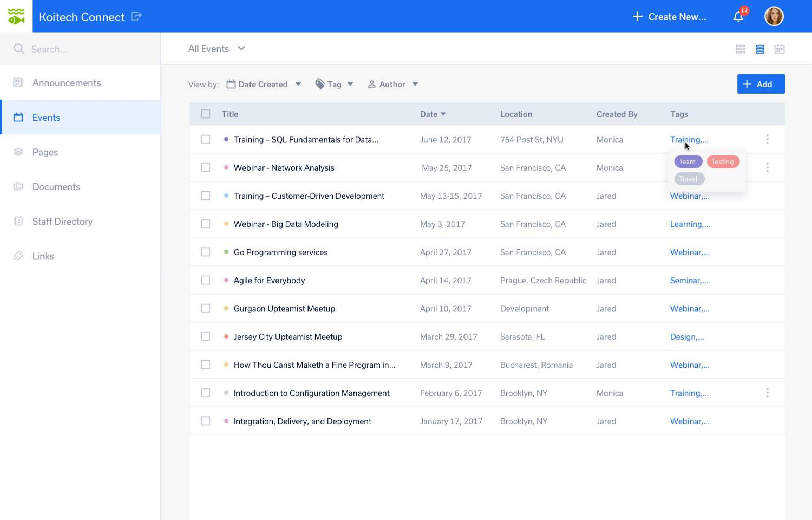This screenshot has height=520, width=812.
Task: Click the Koitech fish logo
Action: [16, 16]
